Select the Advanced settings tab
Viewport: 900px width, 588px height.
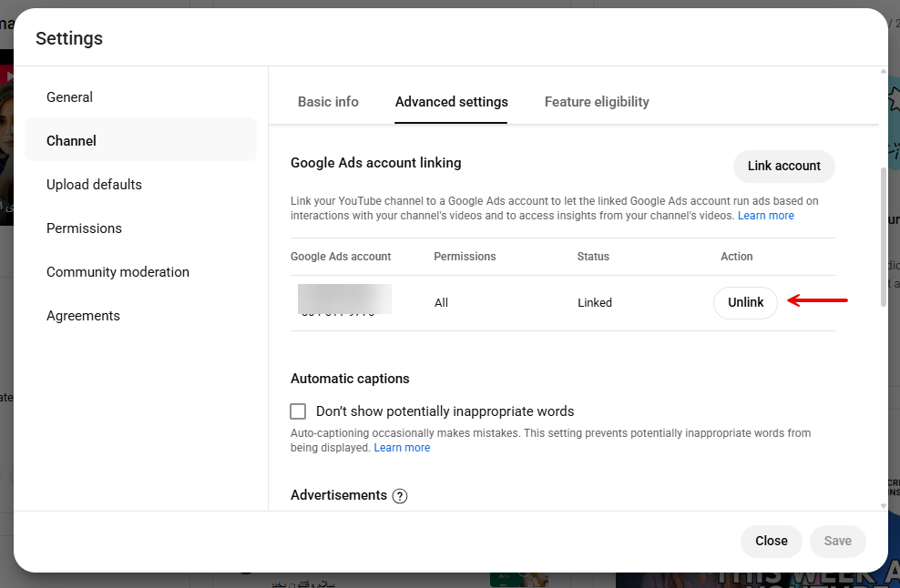(x=451, y=102)
